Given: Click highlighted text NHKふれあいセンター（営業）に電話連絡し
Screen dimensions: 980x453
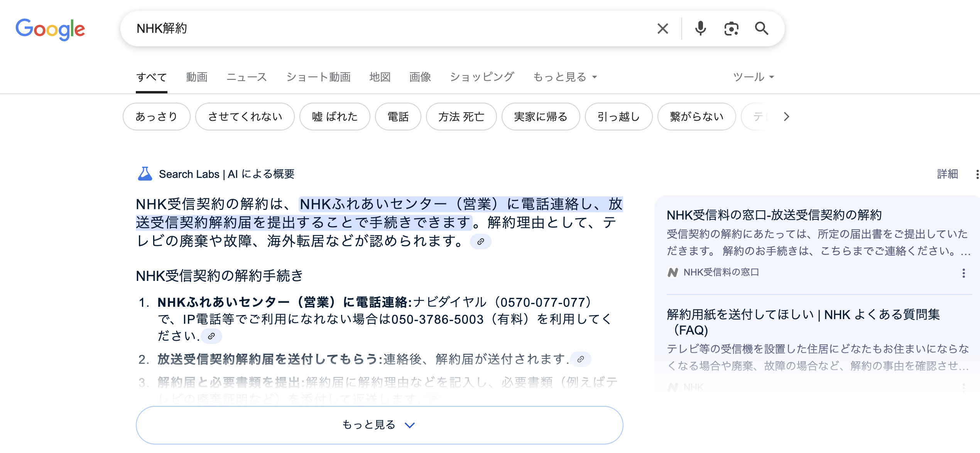Looking at the screenshot, I should tap(447, 204).
